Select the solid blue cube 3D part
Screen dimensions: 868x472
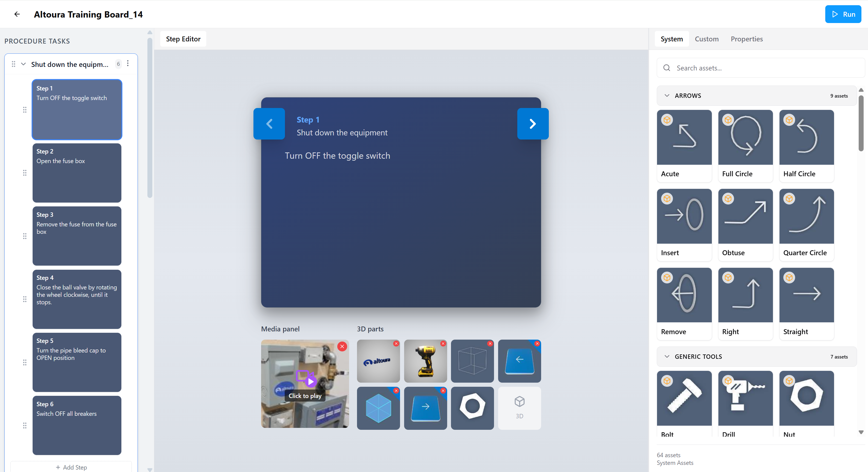pos(378,408)
